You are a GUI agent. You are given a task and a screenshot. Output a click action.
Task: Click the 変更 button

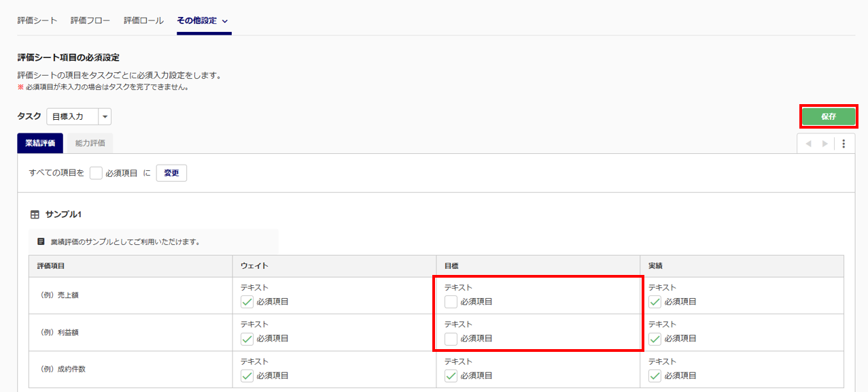point(171,173)
